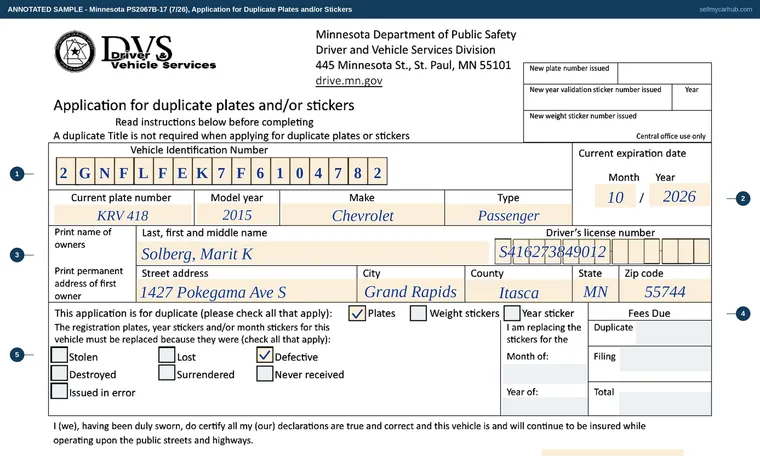760x456 pixels.
Task: Open the drive.mn.gov link
Action: [x=349, y=80]
